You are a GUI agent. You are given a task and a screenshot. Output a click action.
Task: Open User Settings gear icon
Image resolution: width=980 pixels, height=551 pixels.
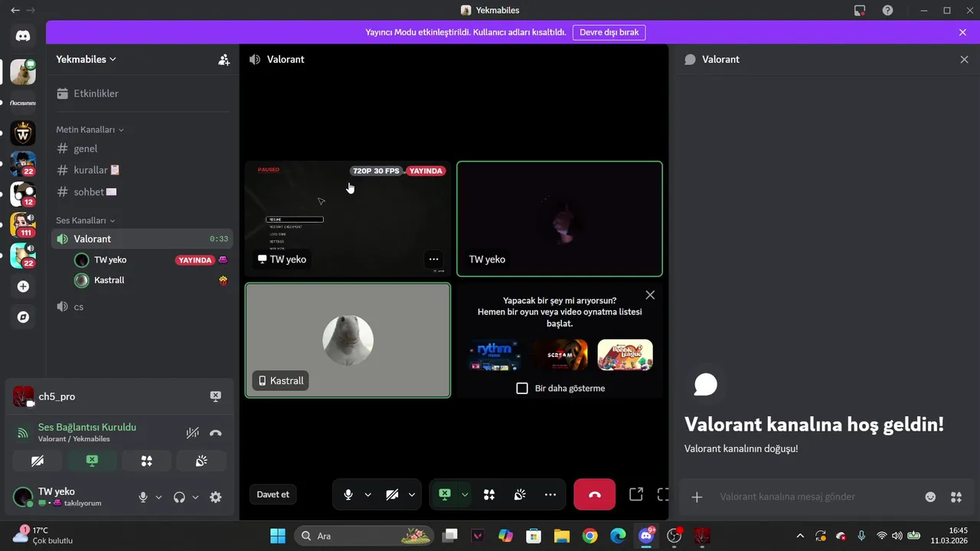click(216, 497)
